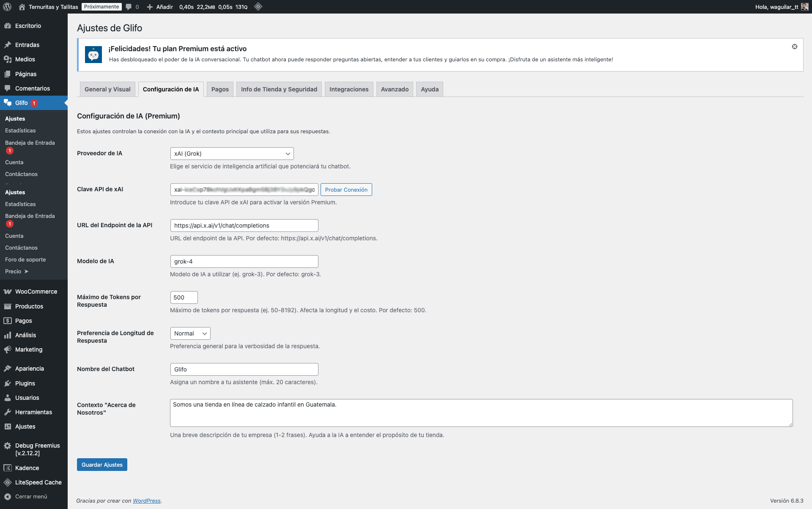Image resolution: width=812 pixels, height=509 pixels.
Task: Open WooCommerce from the sidebar
Action: pyautogui.click(x=36, y=292)
